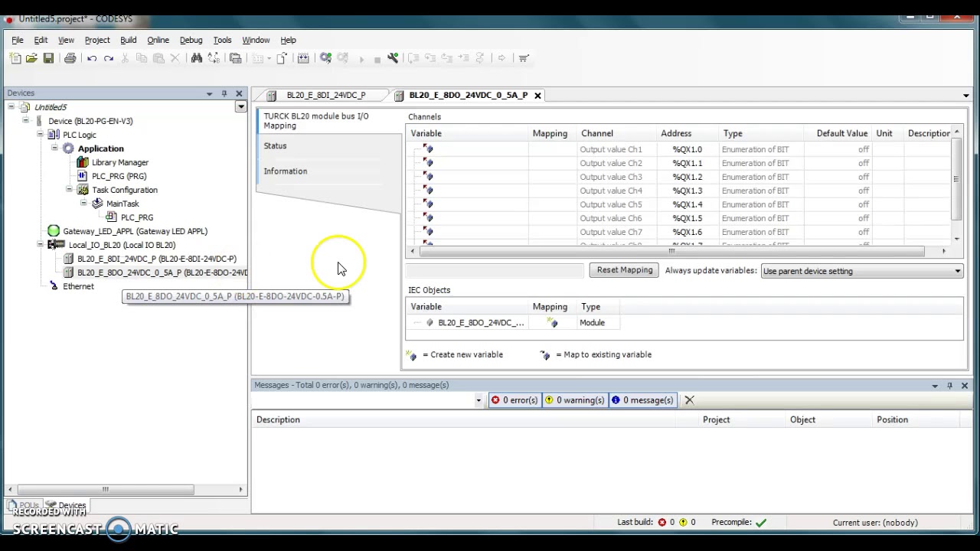Switch to the POUs tab

coord(25,505)
